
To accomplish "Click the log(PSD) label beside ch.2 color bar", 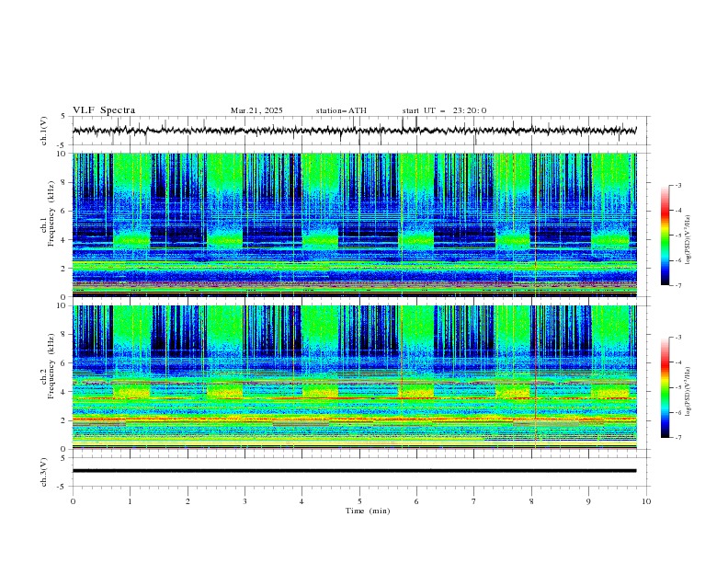I will point(688,391).
